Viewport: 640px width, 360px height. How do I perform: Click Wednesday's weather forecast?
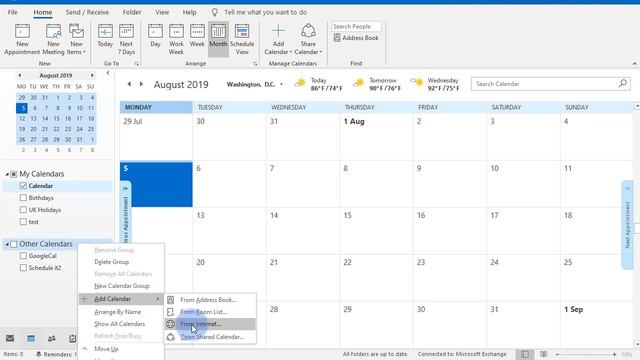pyautogui.click(x=435, y=84)
